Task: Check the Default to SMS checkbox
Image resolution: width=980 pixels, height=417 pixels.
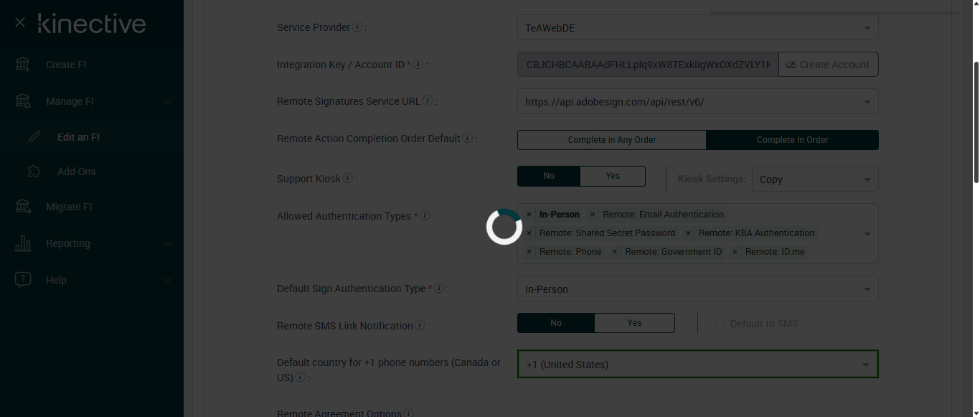Action: pyautogui.click(x=720, y=324)
